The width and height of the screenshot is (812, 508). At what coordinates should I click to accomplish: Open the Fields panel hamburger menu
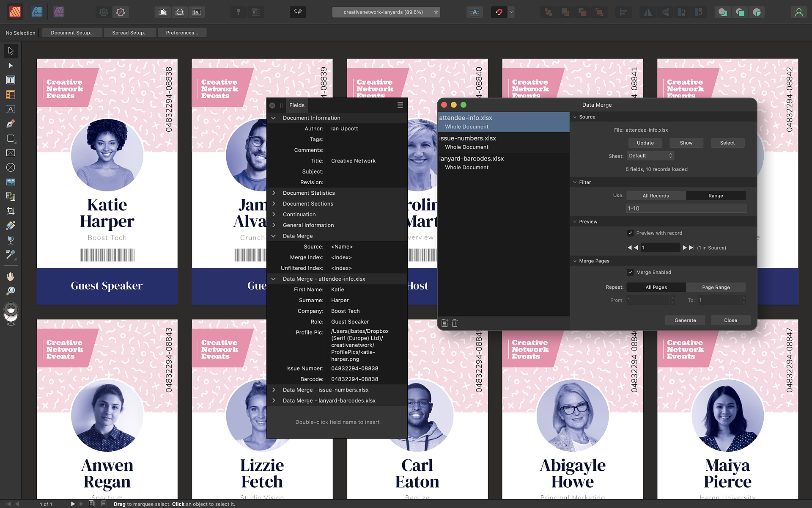point(400,105)
